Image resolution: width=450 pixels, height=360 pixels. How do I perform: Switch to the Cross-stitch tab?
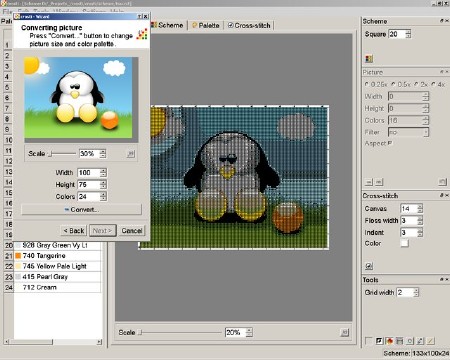coord(249,25)
